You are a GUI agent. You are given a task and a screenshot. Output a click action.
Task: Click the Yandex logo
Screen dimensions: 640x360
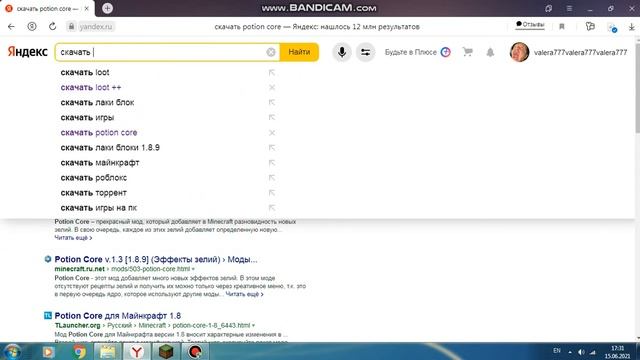pos(27,52)
